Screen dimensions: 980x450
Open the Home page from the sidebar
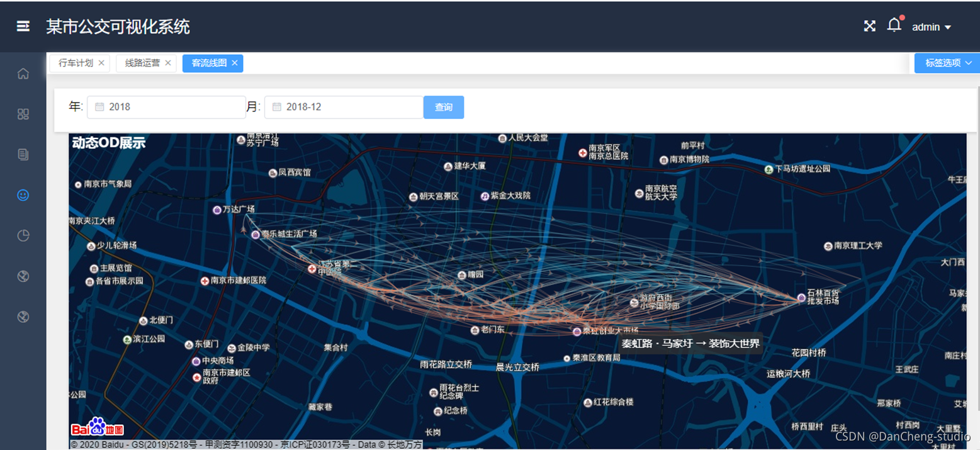tap(23, 74)
